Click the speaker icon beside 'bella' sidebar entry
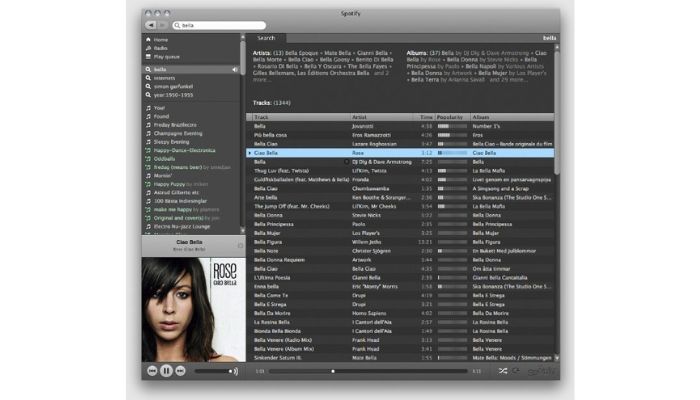Screen dimensions: 700x400 (x=235, y=70)
